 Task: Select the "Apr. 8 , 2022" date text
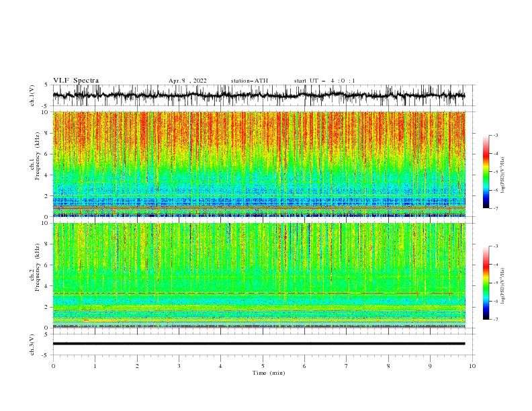(x=187, y=81)
